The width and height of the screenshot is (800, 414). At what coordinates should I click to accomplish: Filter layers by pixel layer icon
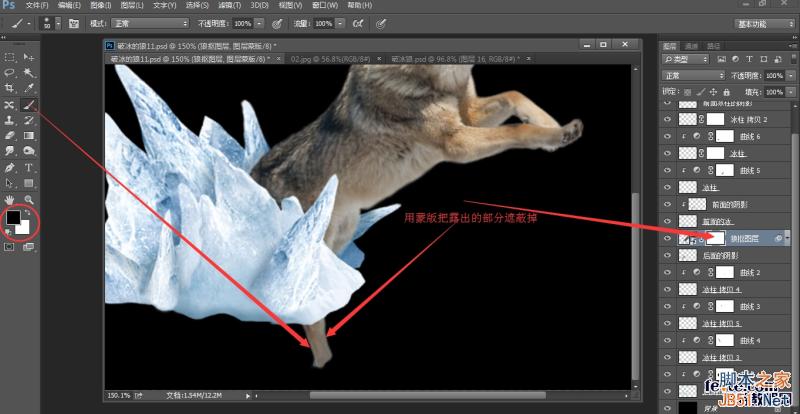tap(722, 60)
